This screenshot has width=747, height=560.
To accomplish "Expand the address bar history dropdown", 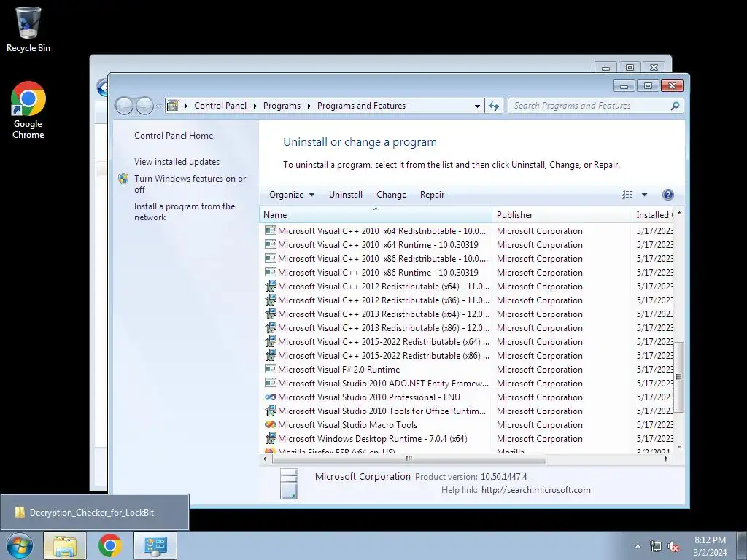I will [x=477, y=106].
